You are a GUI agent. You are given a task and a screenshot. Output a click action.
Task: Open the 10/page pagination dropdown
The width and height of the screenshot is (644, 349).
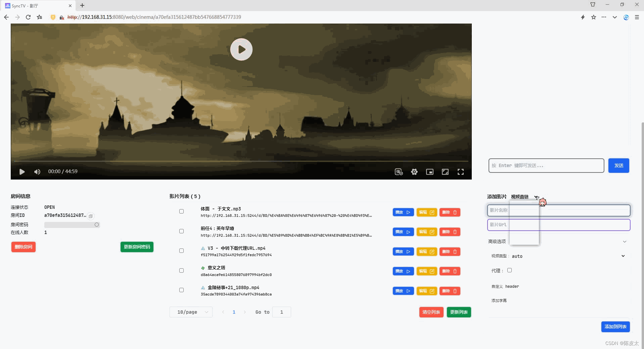tap(191, 312)
